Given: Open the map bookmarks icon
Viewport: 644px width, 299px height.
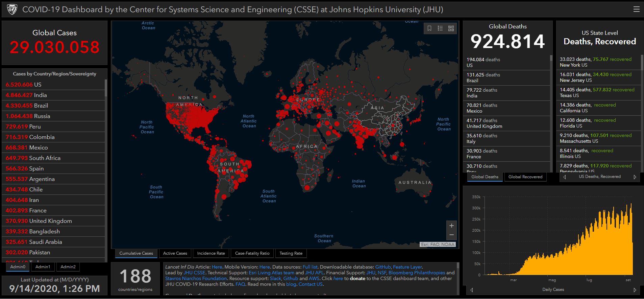Looking at the screenshot, I should tap(429, 28).
